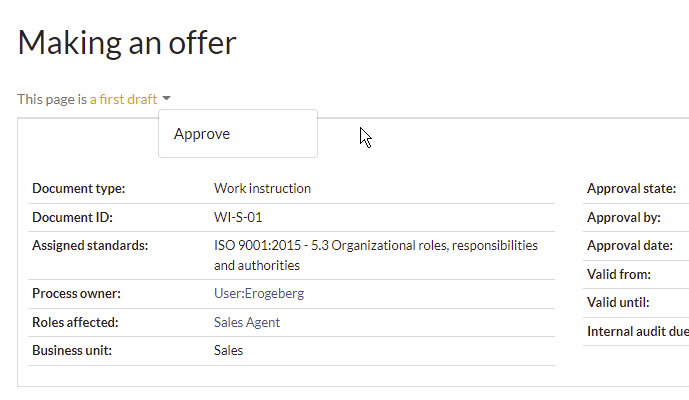Screen dimensions: 689x400
Task: Click the 'Making an offer' page title
Action: click(x=127, y=43)
